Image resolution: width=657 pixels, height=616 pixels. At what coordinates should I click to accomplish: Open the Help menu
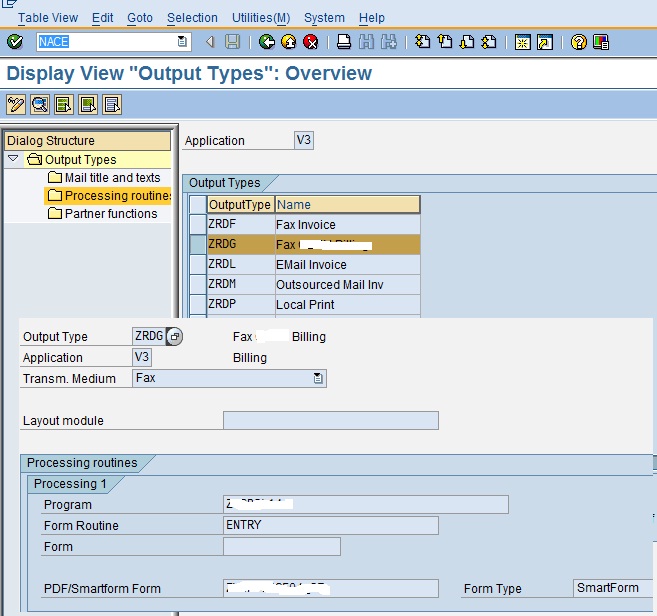click(372, 18)
